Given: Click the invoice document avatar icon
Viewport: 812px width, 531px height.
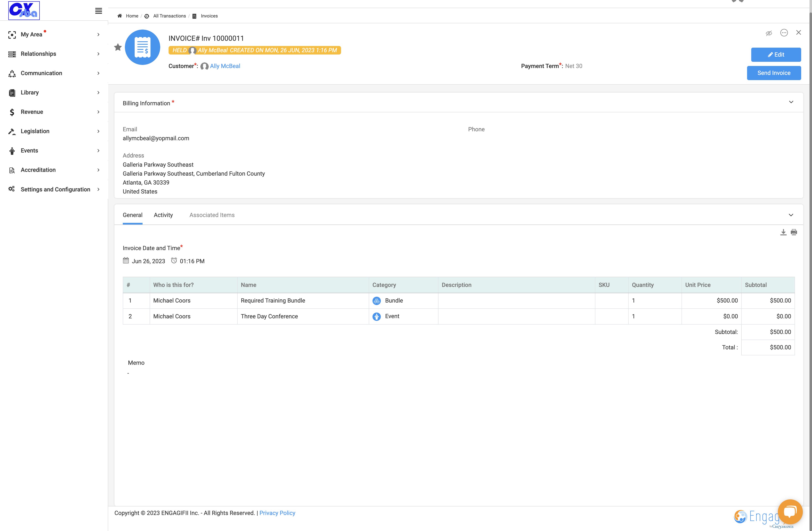Looking at the screenshot, I should [142, 47].
